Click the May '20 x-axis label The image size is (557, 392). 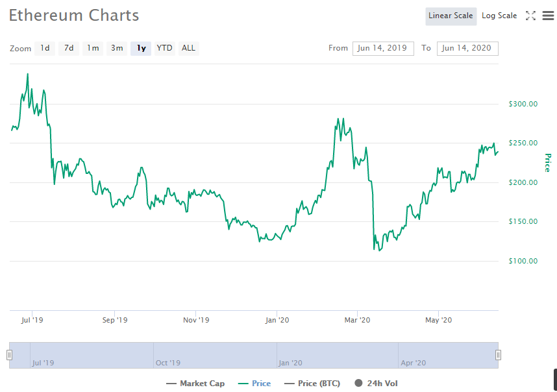tap(438, 320)
